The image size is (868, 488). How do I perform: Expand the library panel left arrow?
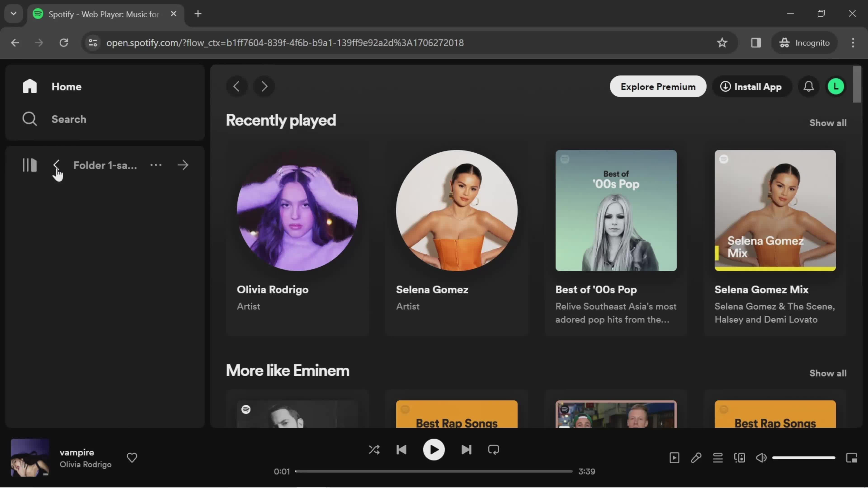56,165
